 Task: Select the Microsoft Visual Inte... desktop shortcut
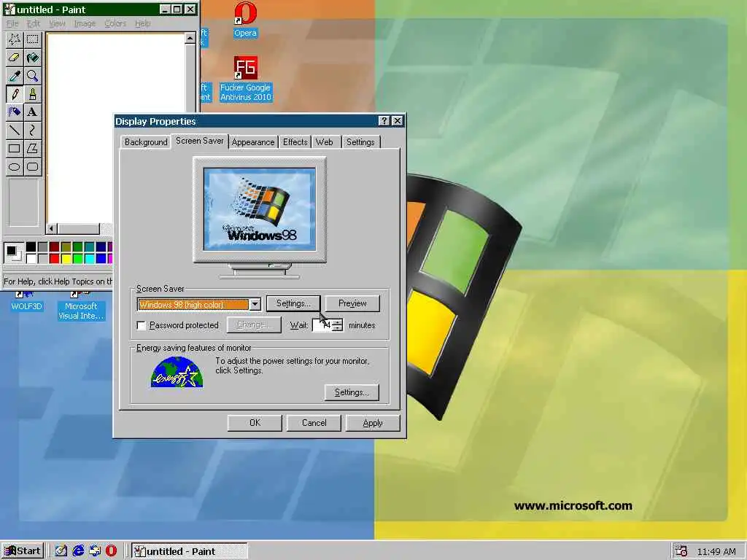[x=81, y=306]
